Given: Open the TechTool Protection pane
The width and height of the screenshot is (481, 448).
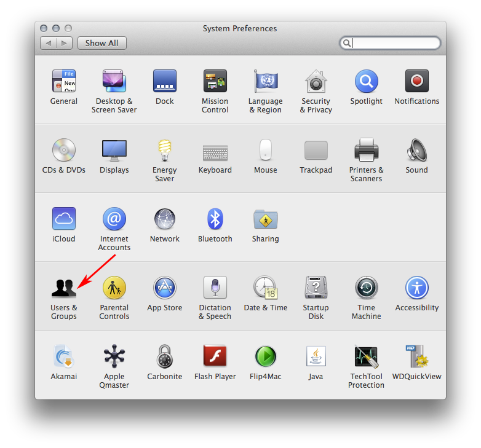Looking at the screenshot, I should 366,356.
